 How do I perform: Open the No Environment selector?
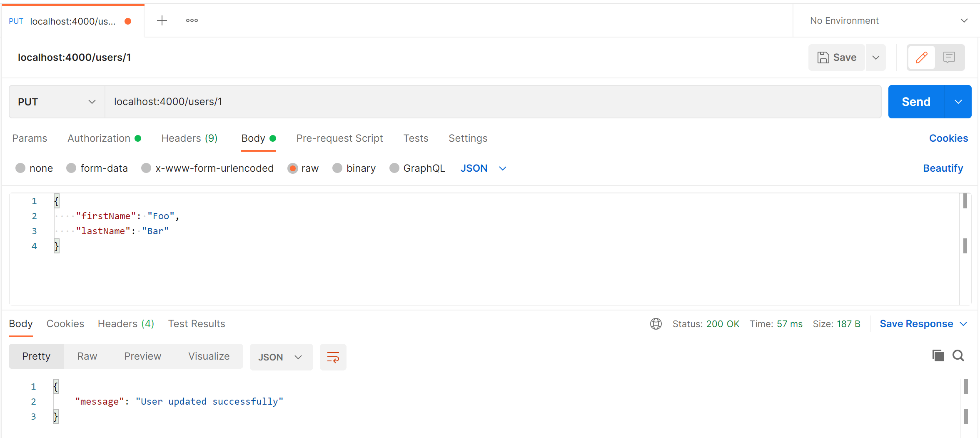tap(887, 20)
